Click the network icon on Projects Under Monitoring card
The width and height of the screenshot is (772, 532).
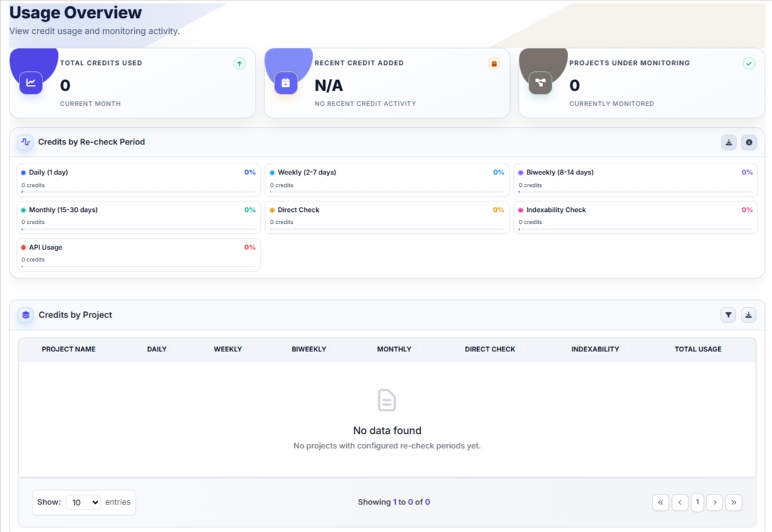coord(541,83)
